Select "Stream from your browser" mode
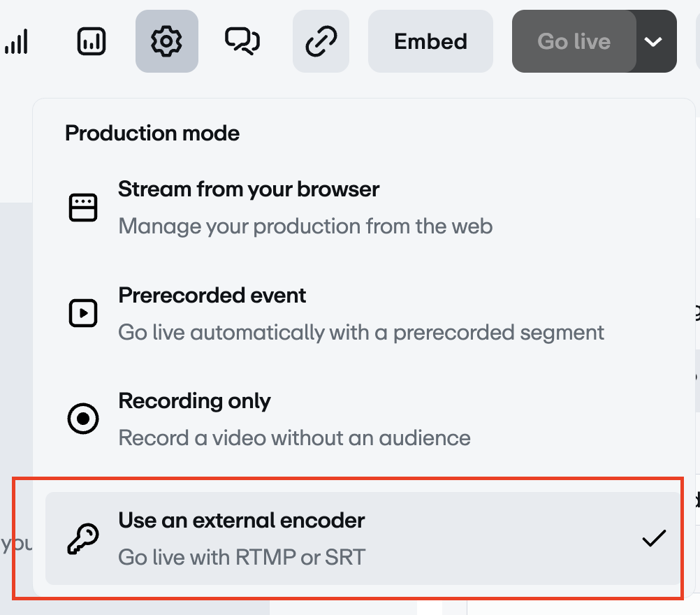The height and width of the screenshot is (615, 700). click(x=249, y=189)
